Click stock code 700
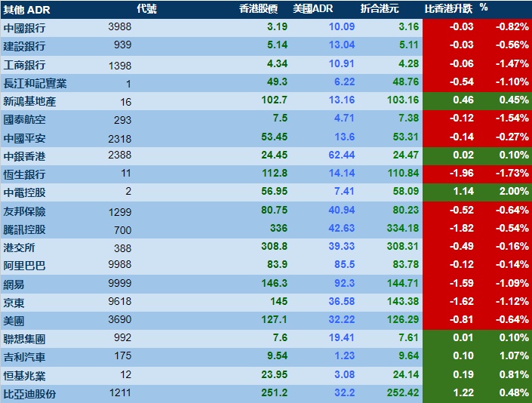 coord(122,230)
